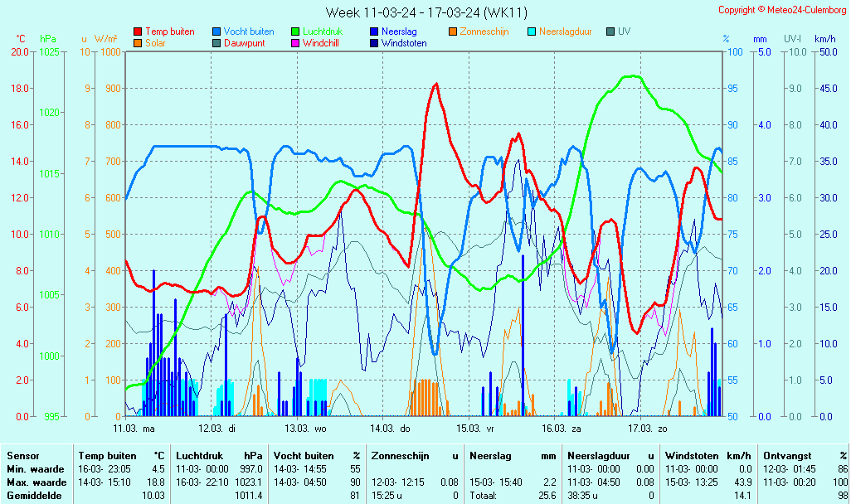Screen dimensions: 851x504
Task: Click the orange Zonneschijn legend swatch
Action: (453, 32)
